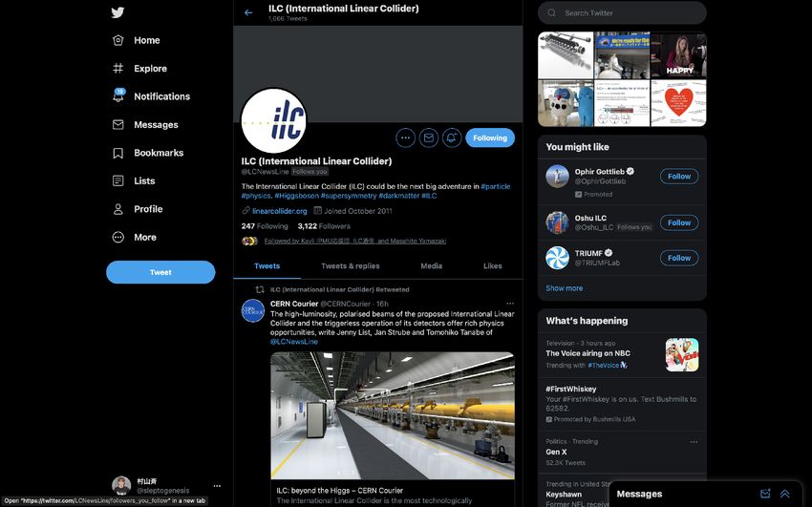The image size is (812, 507).
Task: Open profile options three-dot button
Action: [405, 137]
